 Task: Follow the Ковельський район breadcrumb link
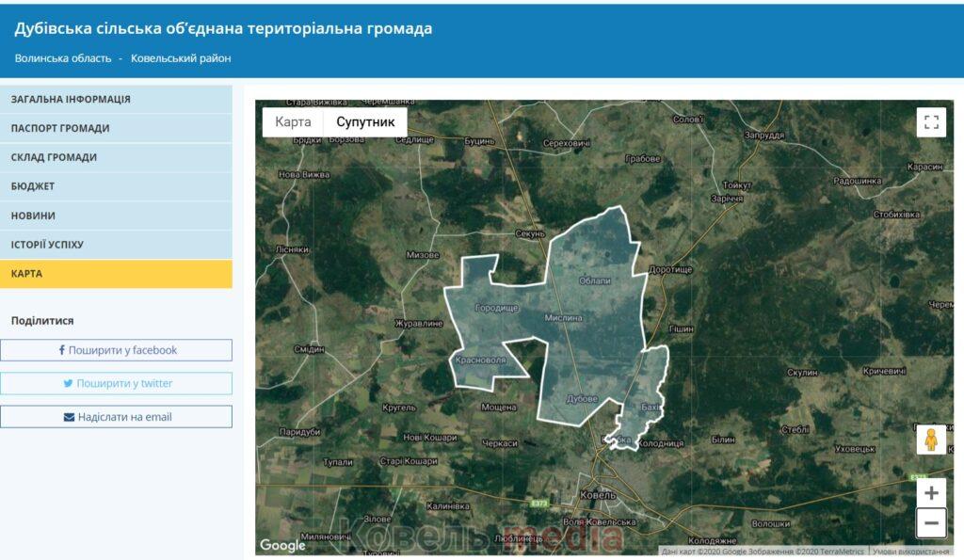pyautogui.click(x=181, y=58)
